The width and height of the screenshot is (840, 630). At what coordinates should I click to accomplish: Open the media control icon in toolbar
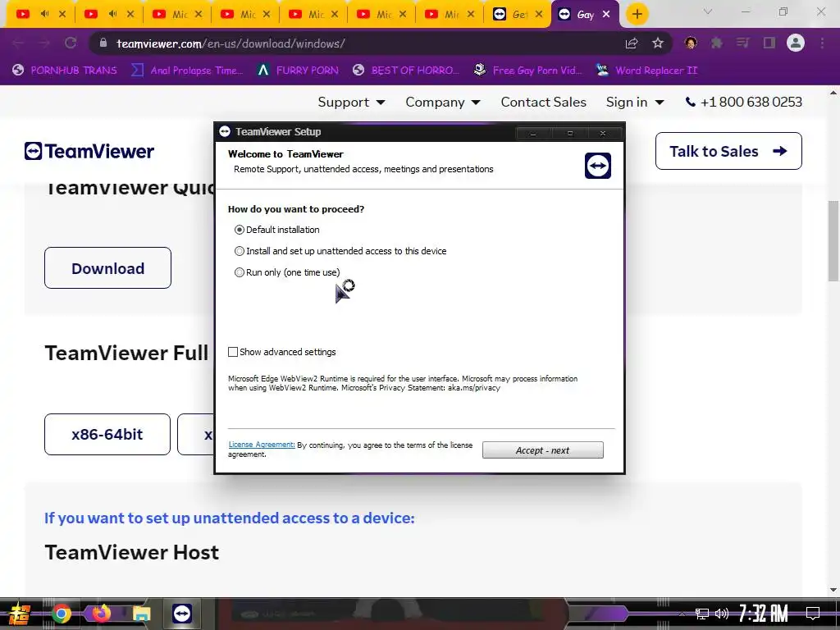pos(742,43)
